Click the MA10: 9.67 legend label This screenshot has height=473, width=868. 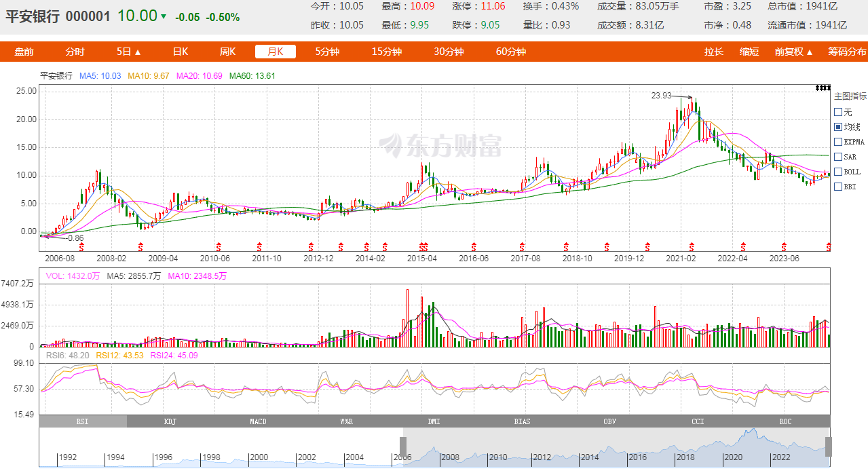point(148,76)
